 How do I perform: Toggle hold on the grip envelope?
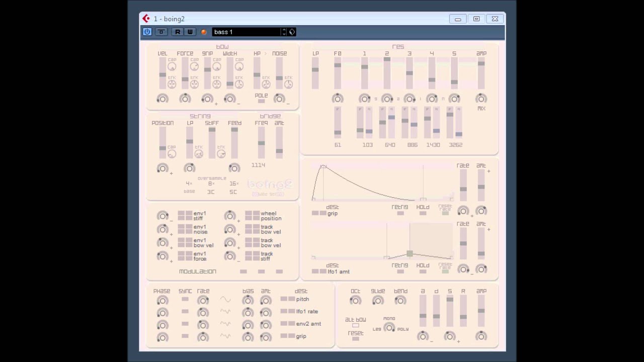[x=423, y=213]
